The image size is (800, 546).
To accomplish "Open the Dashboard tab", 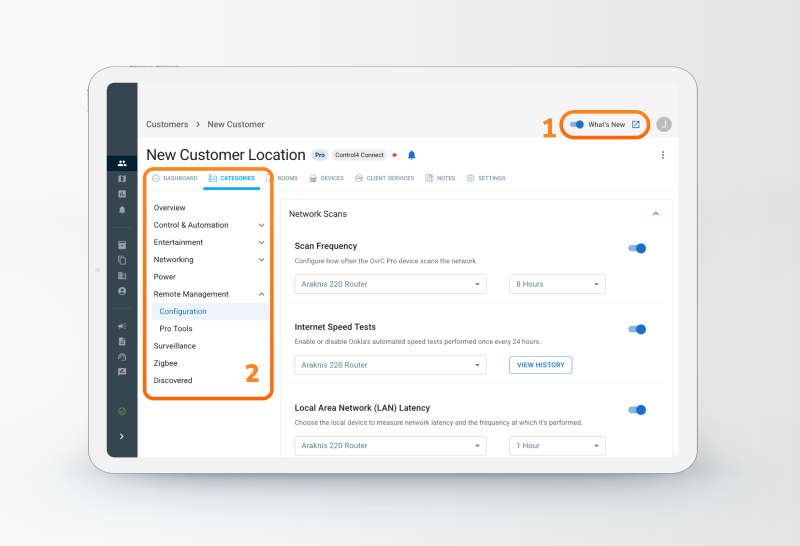I will click(174, 178).
